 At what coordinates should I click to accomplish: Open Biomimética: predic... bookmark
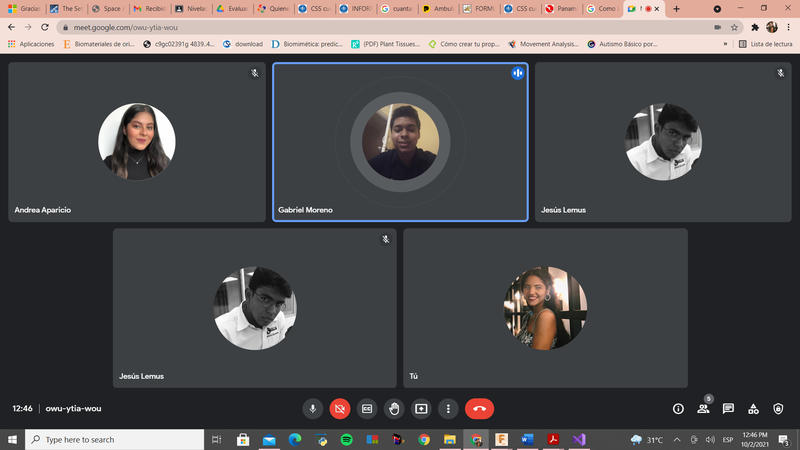click(x=307, y=44)
